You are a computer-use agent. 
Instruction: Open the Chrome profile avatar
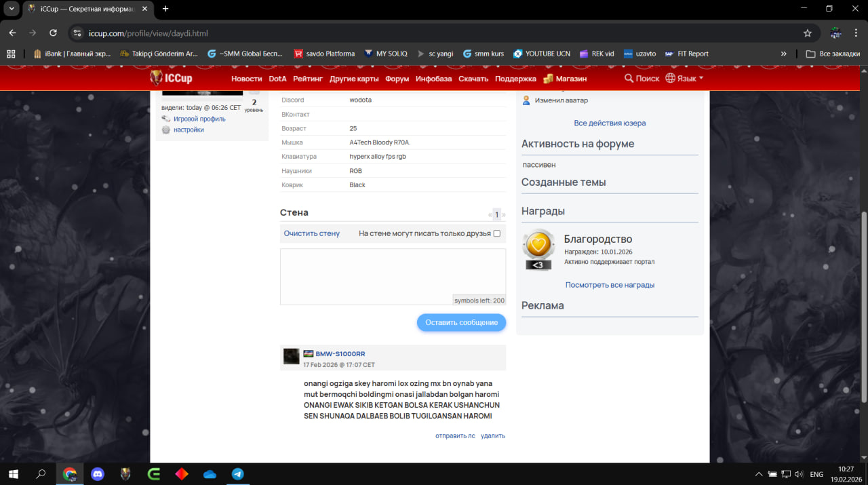(x=835, y=33)
